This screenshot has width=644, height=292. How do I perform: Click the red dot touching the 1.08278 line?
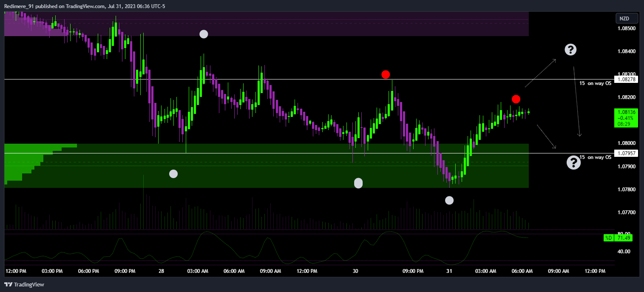click(386, 74)
